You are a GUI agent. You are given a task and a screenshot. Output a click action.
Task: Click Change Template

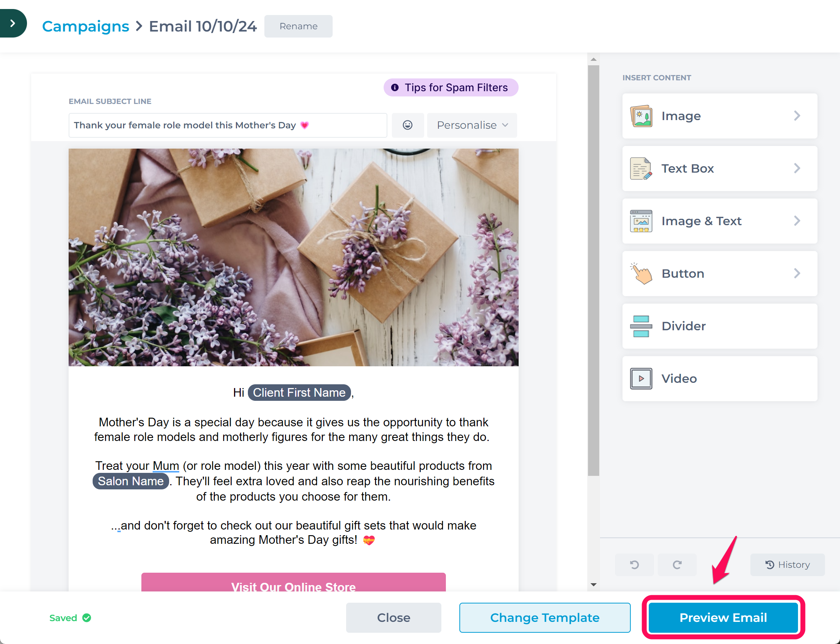point(544,618)
